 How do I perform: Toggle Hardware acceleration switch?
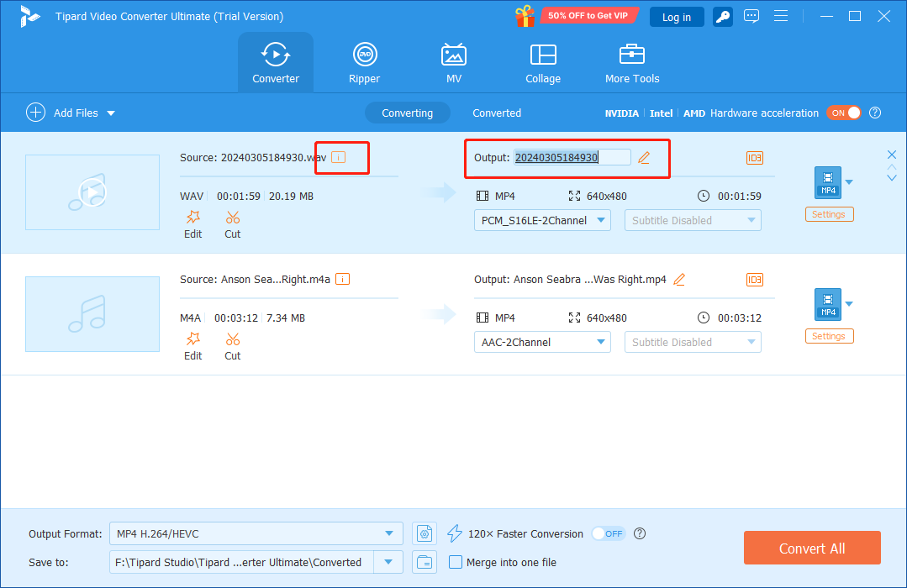pos(843,113)
